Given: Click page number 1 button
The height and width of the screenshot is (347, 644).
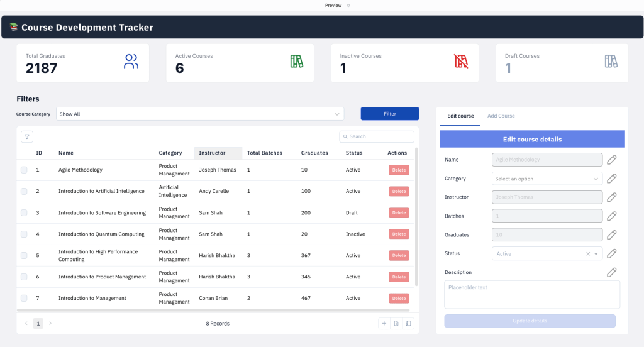Looking at the screenshot, I should coord(38,324).
